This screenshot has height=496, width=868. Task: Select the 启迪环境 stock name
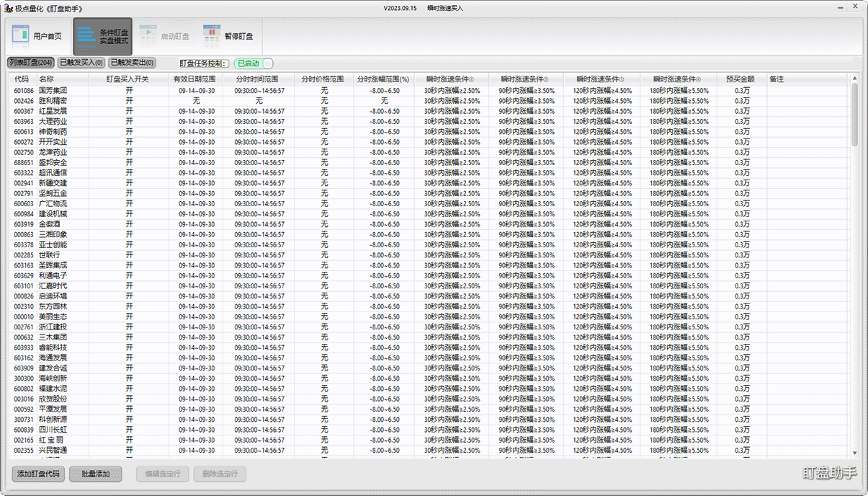(53, 296)
